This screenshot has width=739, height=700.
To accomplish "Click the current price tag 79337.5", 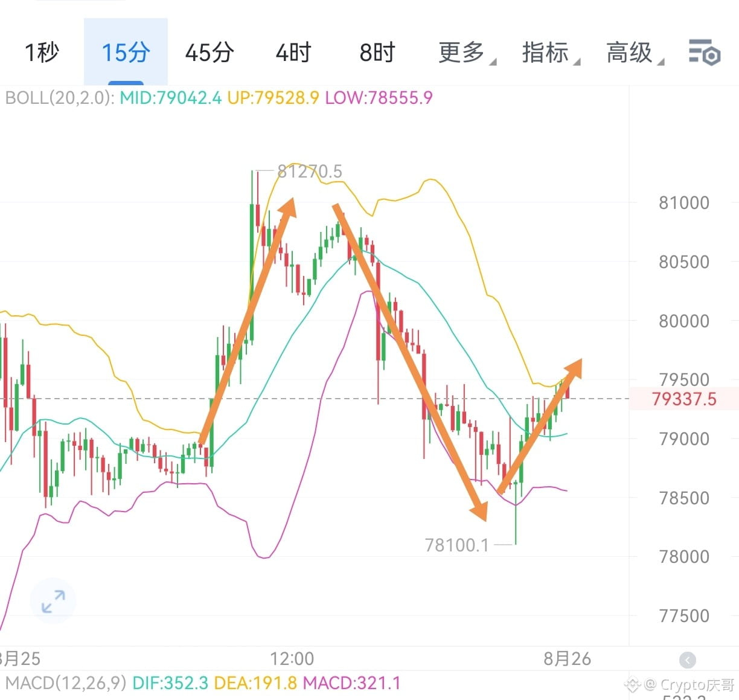I will pos(684,399).
